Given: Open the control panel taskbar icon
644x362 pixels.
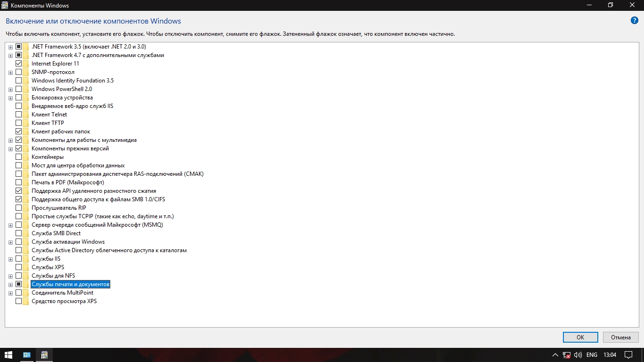Looking at the screenshot, I should (x=27, y=354).
